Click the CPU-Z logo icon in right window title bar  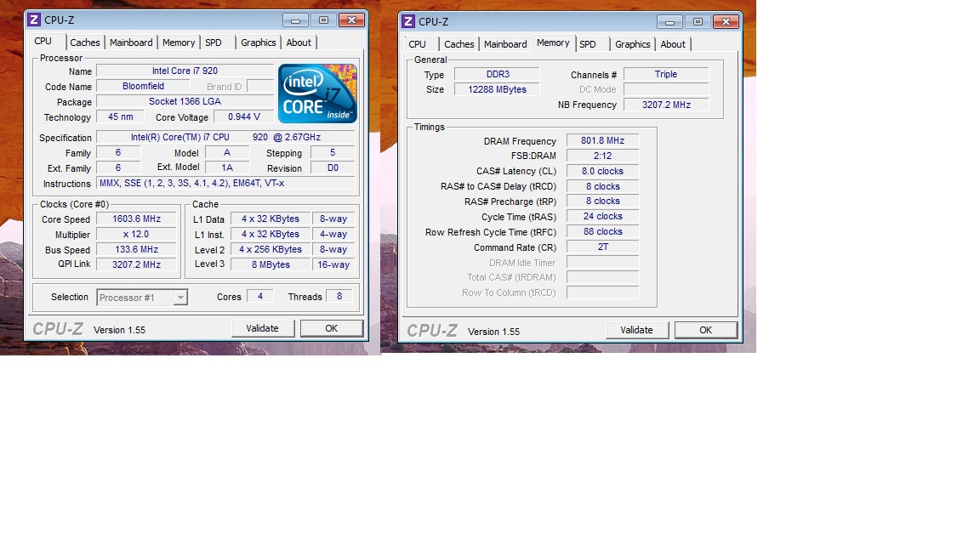coord(408,21)
